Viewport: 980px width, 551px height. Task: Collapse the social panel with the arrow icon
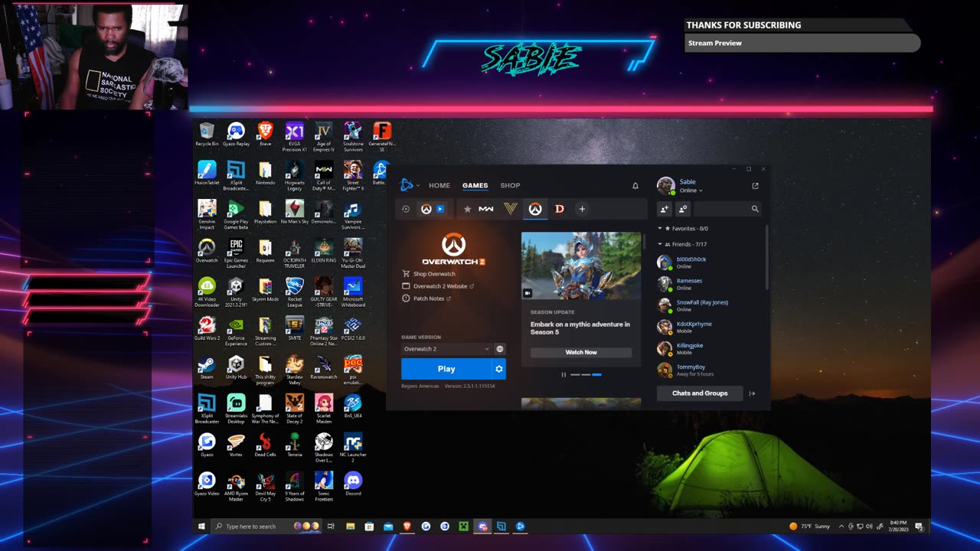tap(752, 393)
